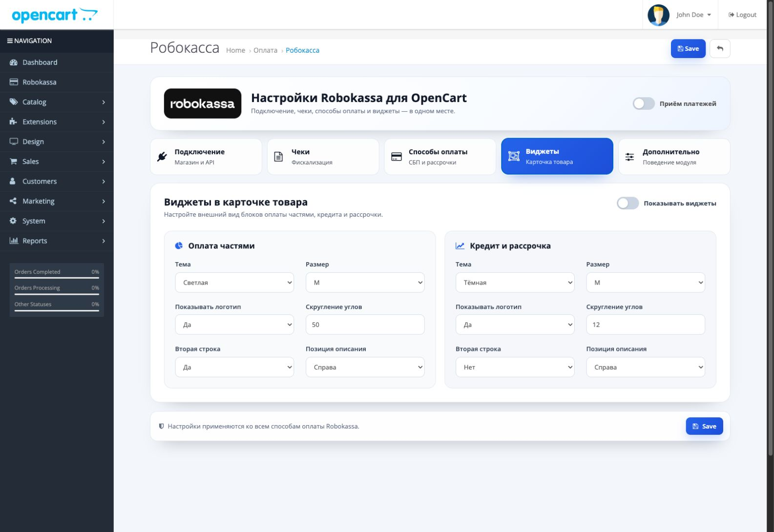The height and width of the screenshot is (532, 774).
Task: Click the widget icon on Виджеты tab
Action: pyautogui.click(x=514, y=156)
